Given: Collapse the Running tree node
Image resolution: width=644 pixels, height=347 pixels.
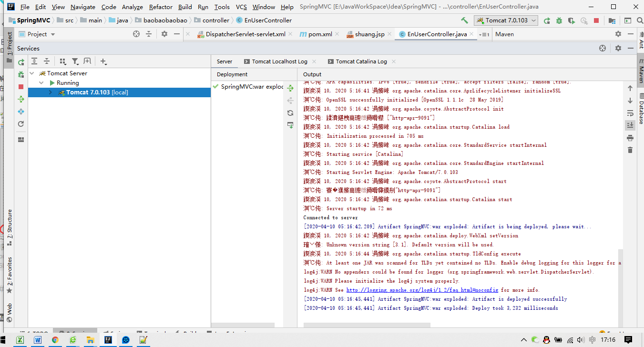Looking at the screenshot, I should coord(41,83).
